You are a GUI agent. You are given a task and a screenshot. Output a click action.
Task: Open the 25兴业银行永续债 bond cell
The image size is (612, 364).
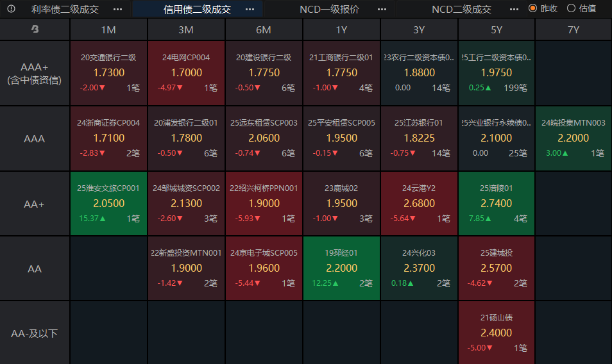497,138
